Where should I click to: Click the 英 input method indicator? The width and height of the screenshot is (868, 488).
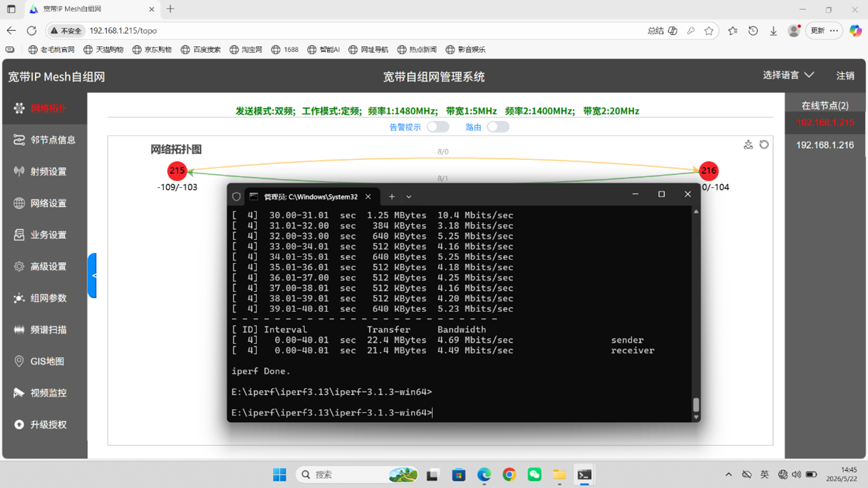point(765,474)
